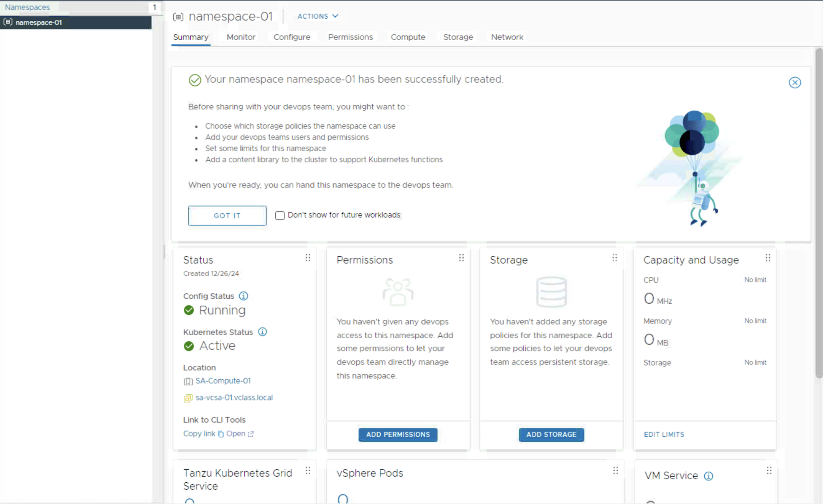Click the Config Status info icon
Image resolution: width=823 pixels, height=504 pixels.
tap(243, 296)
